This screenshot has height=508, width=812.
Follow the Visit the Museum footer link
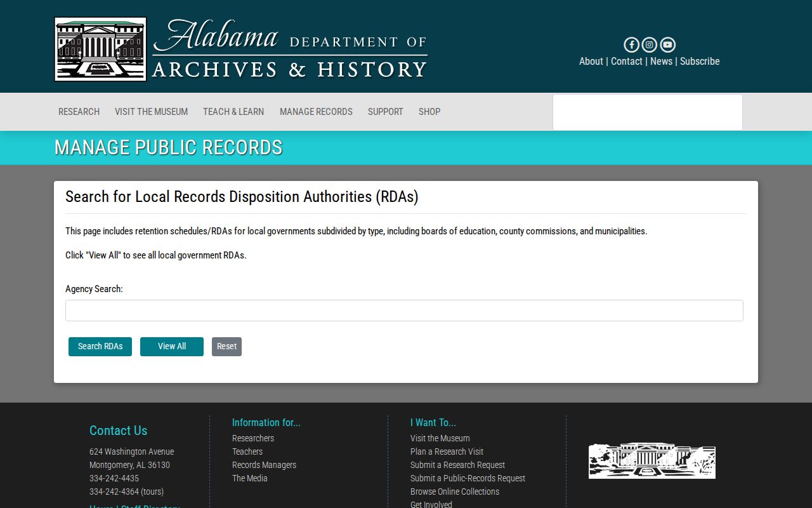tap(440, 438)
